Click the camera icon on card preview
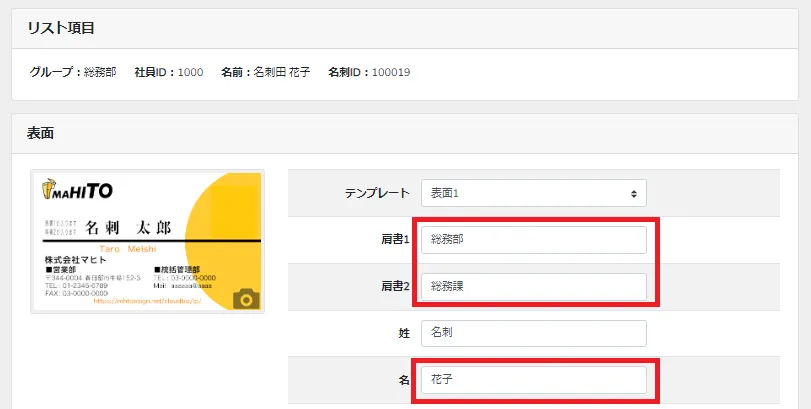This screenshot has width=811, height=409. click(x=246, y=299)
